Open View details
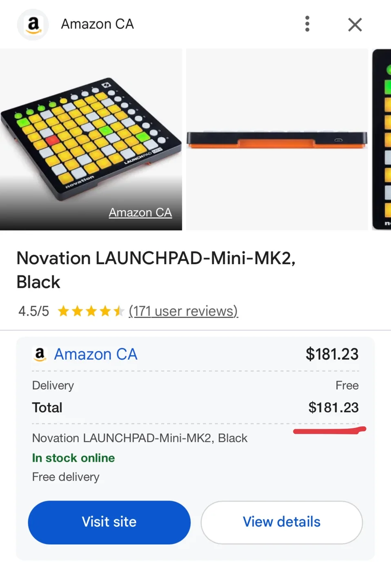Screen dimensions: 391x588 click(281, 522)
